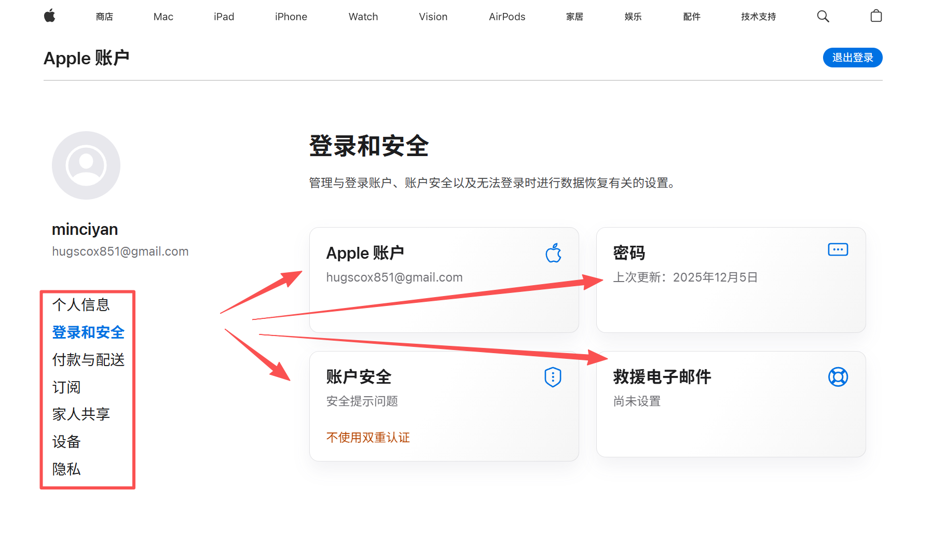Open the search magnifier icon

coord(823,17)
